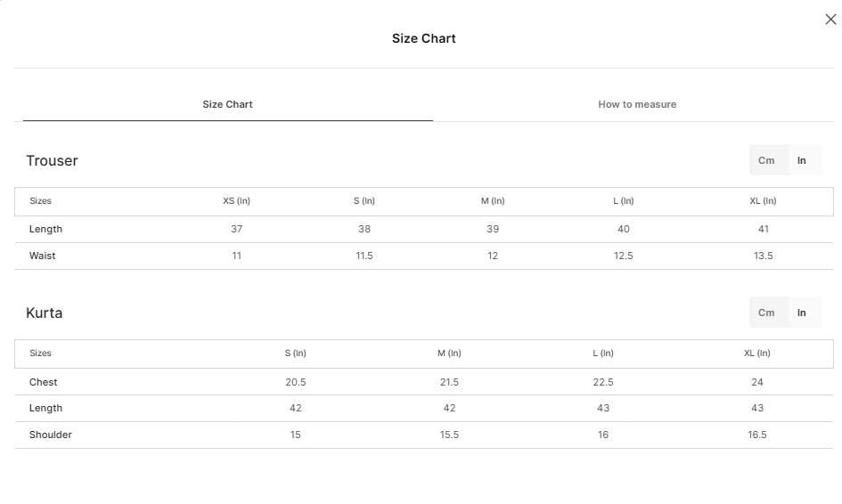Click the Kurta section heading
The height and width of the screenshot is (504, 842).
pos(44,313)
